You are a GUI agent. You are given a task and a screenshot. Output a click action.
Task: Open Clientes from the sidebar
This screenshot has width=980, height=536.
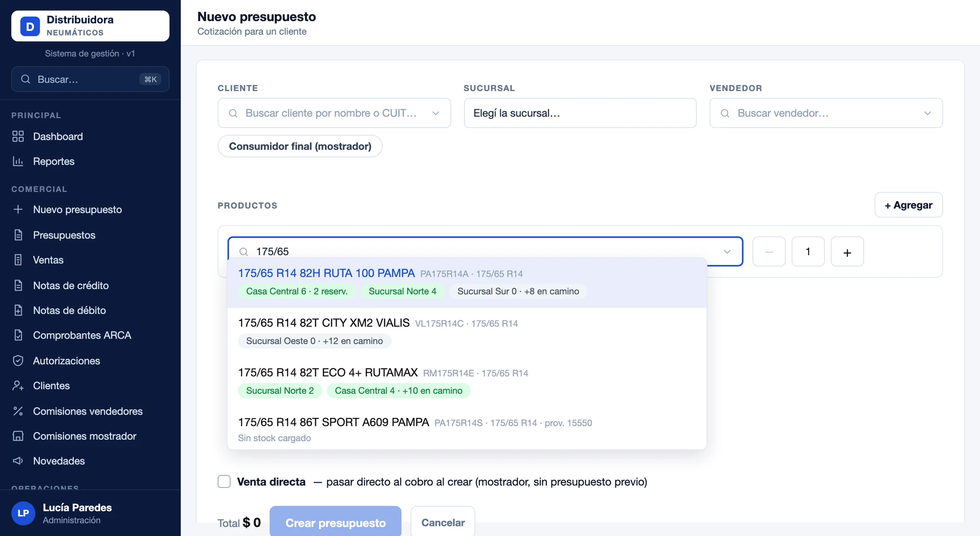(51, 386)
